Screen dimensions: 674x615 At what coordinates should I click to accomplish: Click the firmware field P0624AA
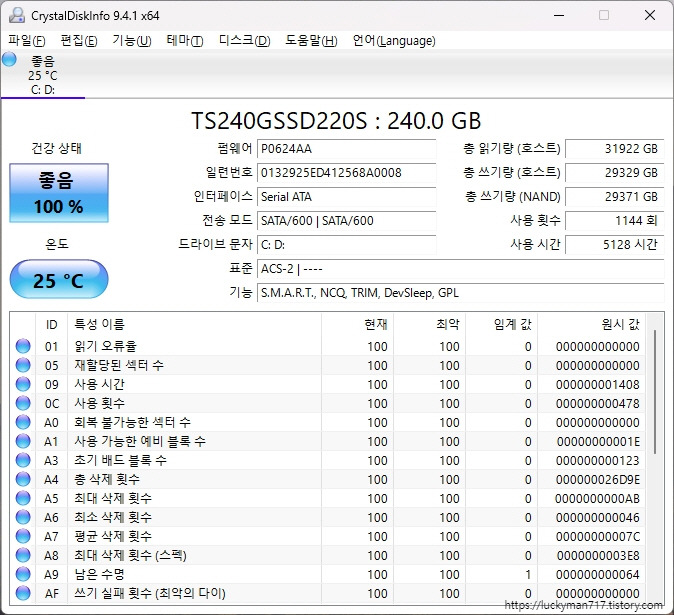pyautogui.click(x=346, y=149)
